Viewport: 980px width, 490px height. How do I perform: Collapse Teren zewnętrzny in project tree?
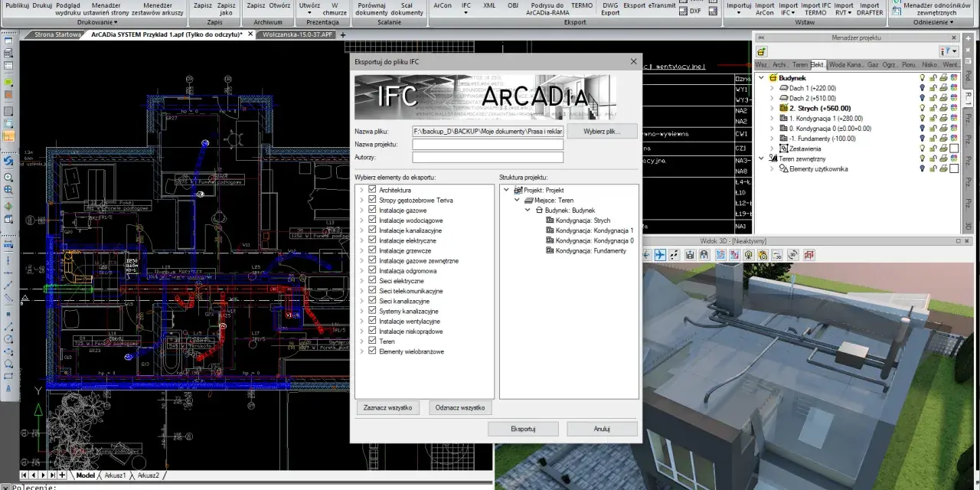tap(762, 158)
